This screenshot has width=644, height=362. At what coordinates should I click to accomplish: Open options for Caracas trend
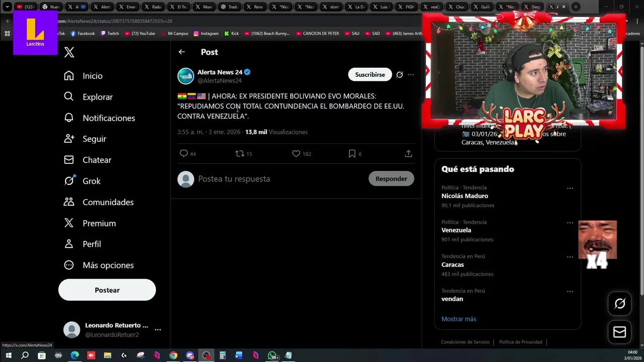[x=570, y=257]
